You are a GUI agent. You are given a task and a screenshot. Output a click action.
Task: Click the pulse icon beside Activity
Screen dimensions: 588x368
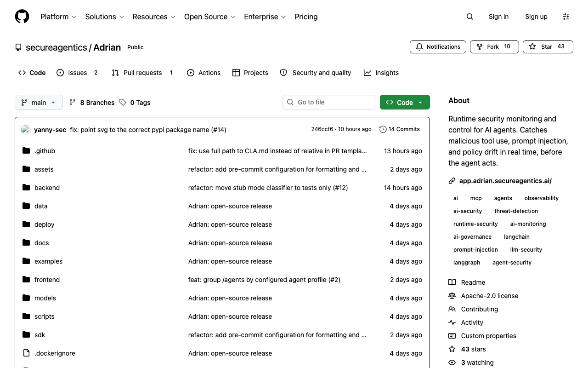click(452, 322)
